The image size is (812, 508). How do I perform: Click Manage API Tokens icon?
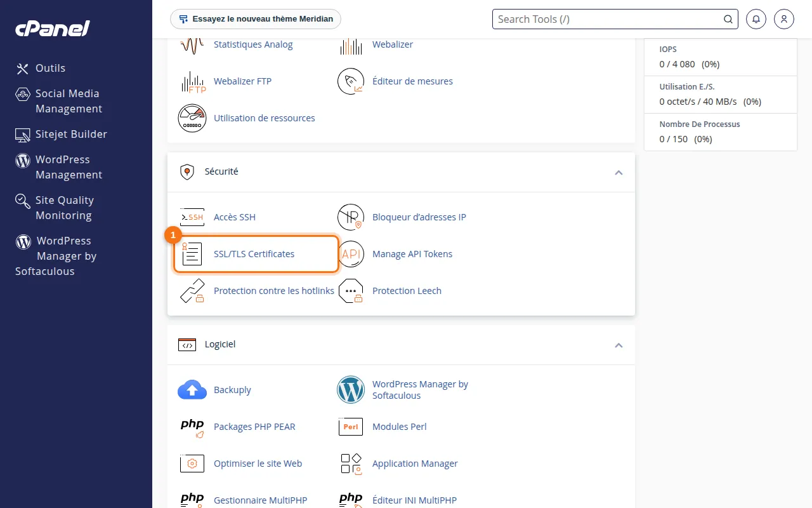point(351,254)
